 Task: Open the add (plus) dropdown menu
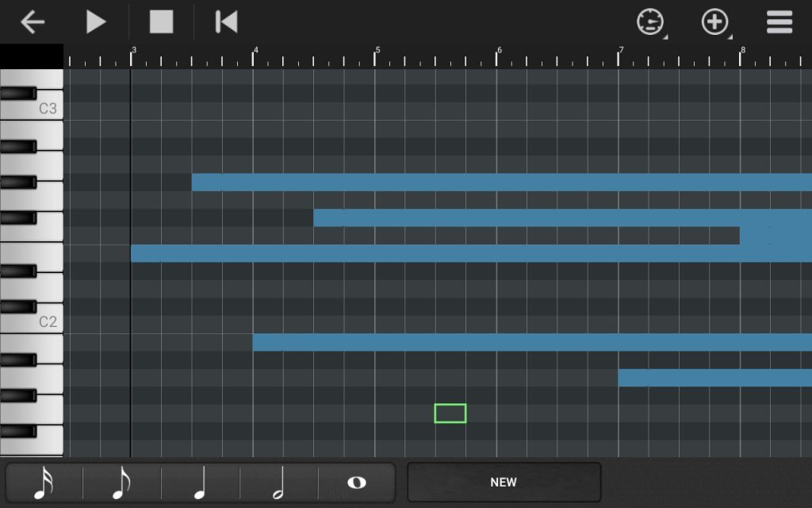pyautogui.click(x=715, y=22)
